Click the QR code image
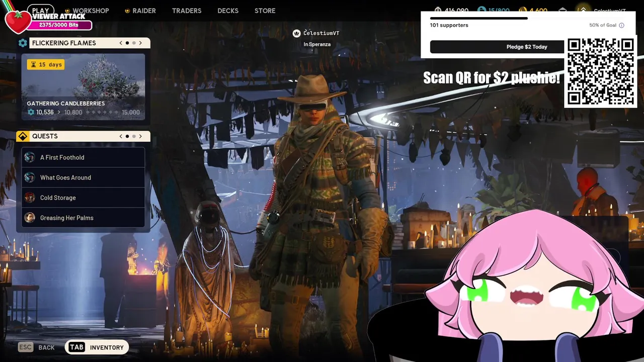 pos(601,72)
